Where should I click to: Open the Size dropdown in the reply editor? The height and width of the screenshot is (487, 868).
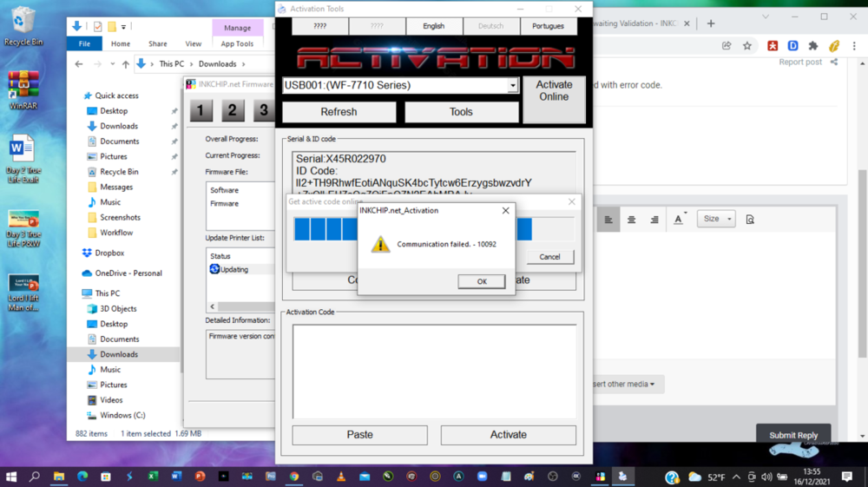(x=716, y=219)
